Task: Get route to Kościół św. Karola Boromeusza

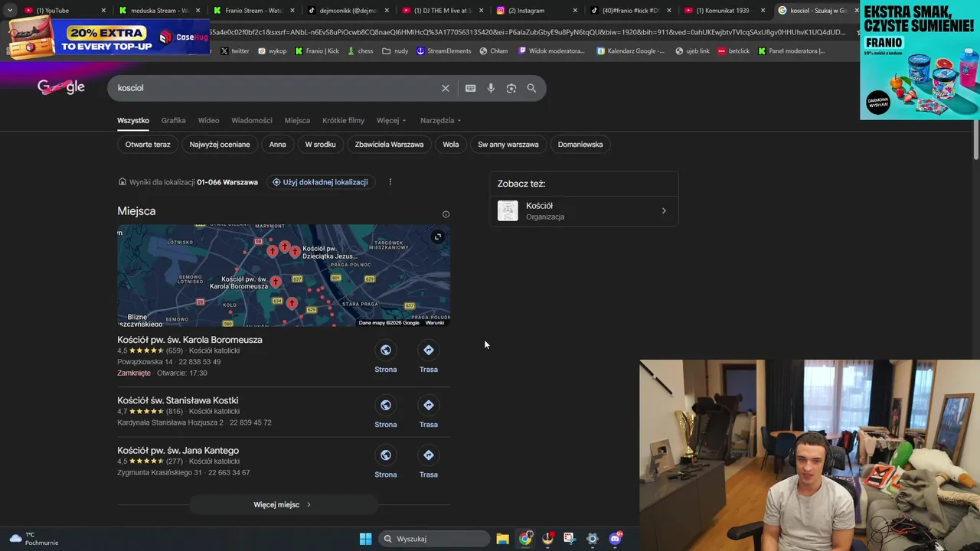Action: (x=429, y=357)
